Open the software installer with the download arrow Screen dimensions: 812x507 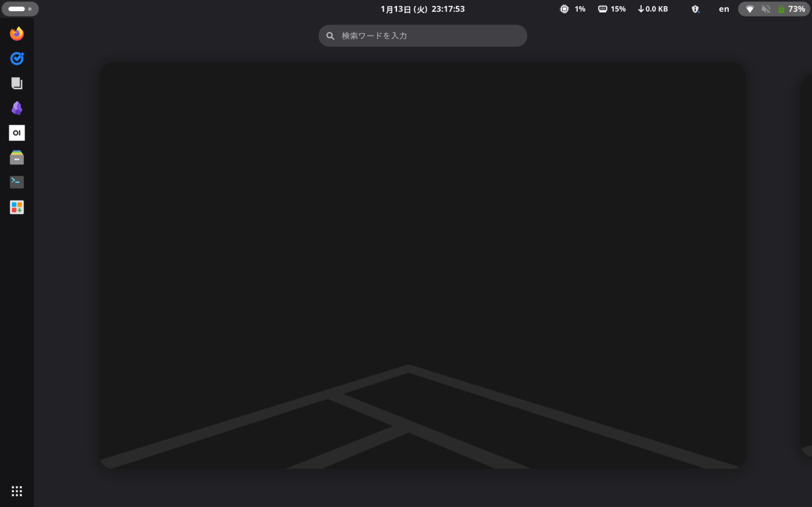tap(17, 207)
